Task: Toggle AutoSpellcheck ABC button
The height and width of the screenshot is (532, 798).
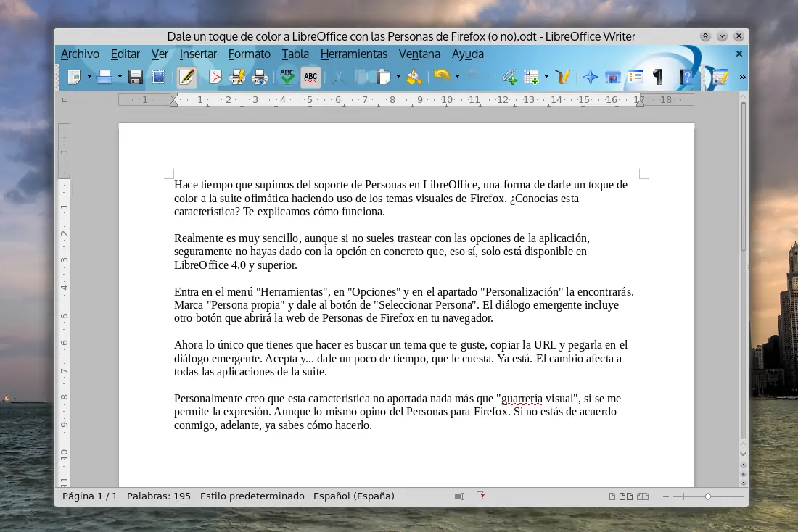Action: pyautogui.click(x=310, y=78)
